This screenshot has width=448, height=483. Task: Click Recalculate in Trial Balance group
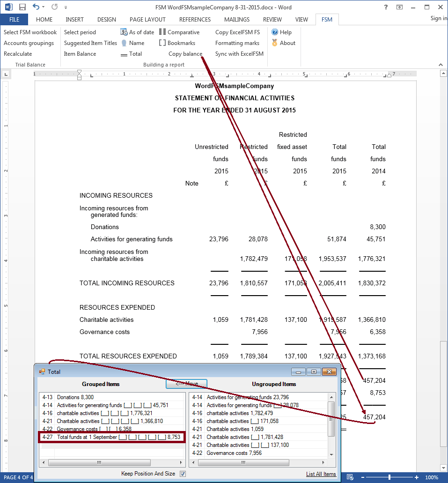coord(18,54)
